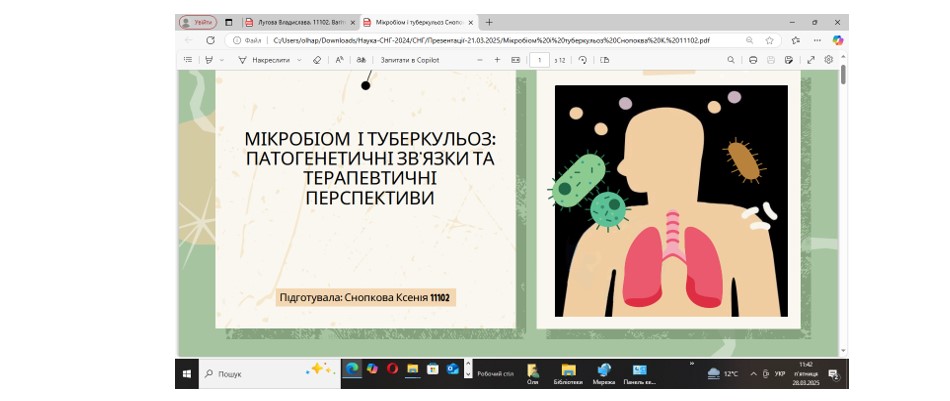Click the Fit to width icon
Viewport: 950px width, 401px height.
tap(515, 60)
